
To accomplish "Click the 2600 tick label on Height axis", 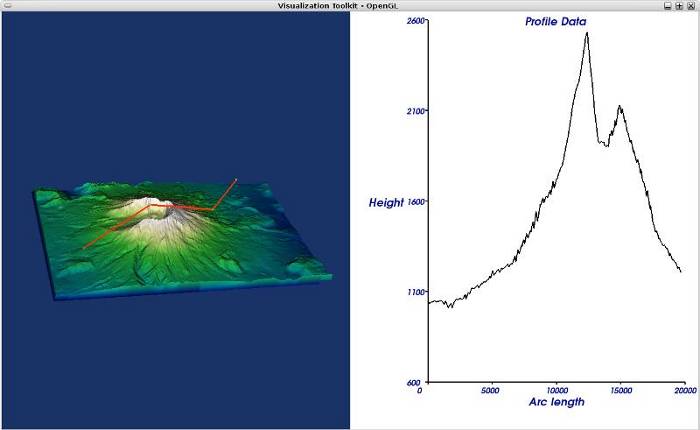I will coord(416,21).
